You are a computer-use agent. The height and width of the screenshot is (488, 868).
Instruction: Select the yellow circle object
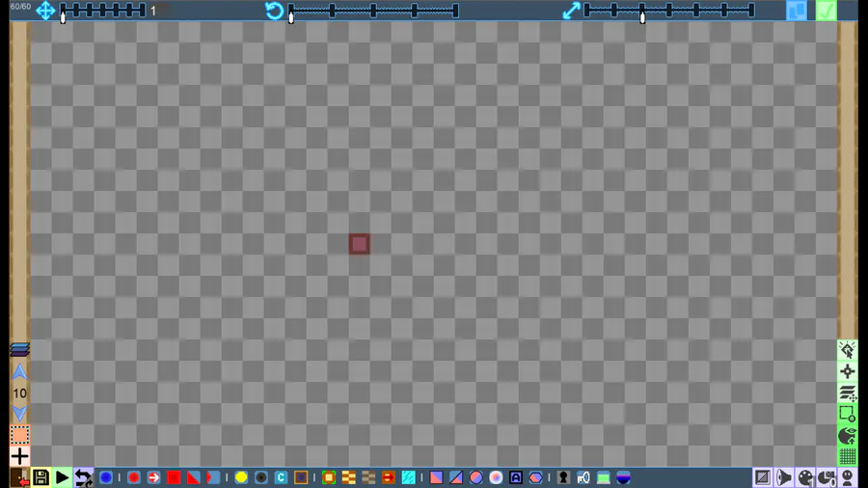click(x=241, y=477)
